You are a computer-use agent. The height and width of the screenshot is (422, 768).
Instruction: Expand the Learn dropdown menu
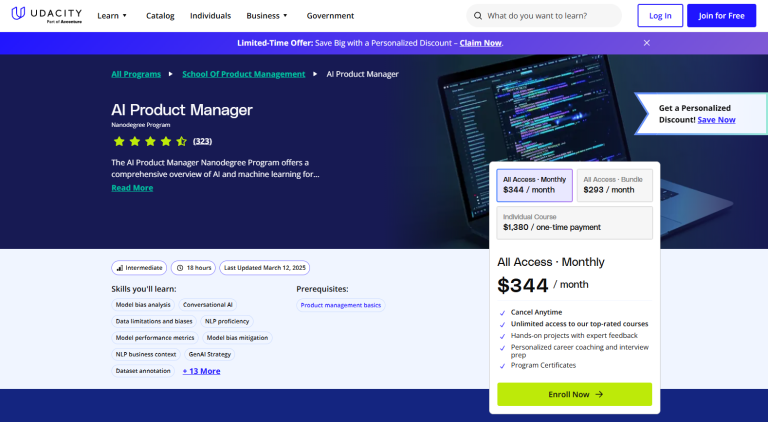point(112,16)
